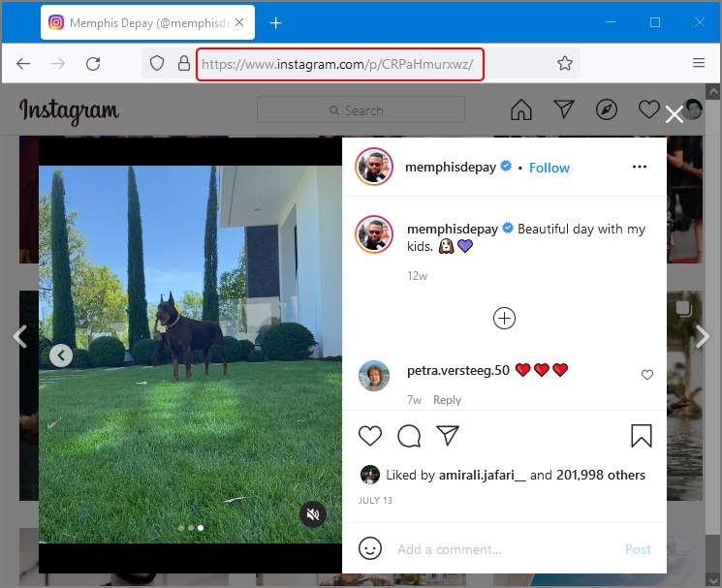The height and width of the screenshot is (588, 722).
Task: Click the browser forward arrow
Action: 58,64
